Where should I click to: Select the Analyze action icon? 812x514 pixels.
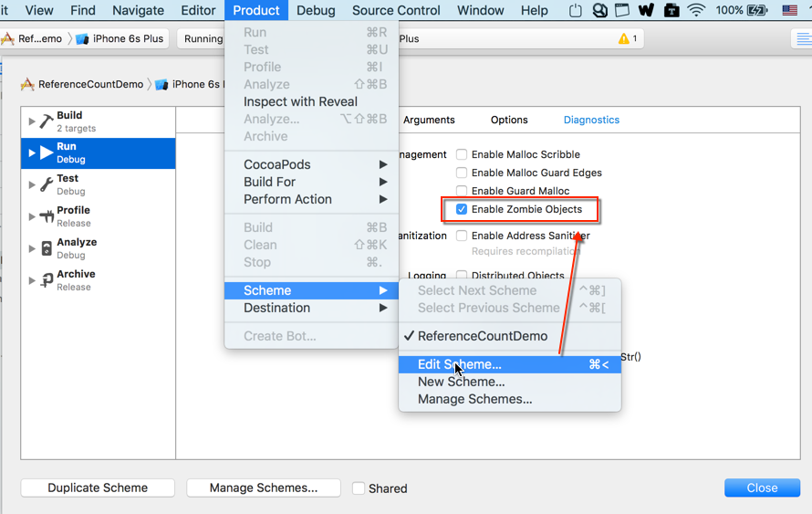click(47, 248)
